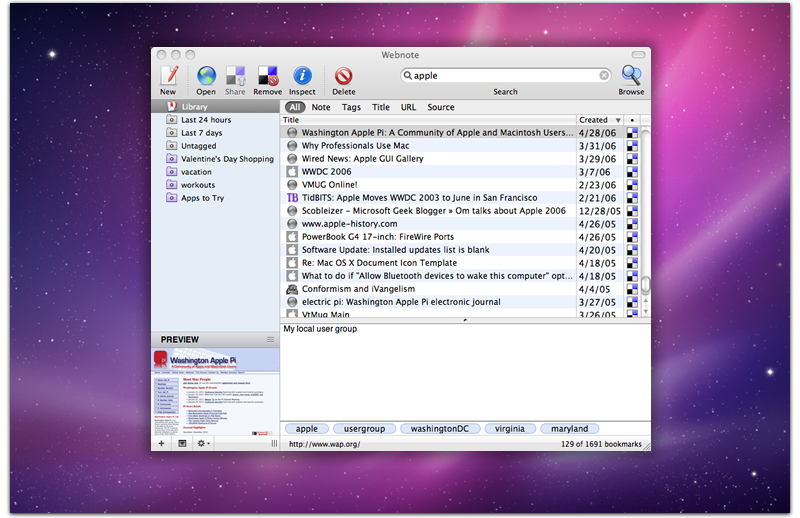Screen dimensions: 800x518
Task: Click the Remove toolbar icon
Action: click(268, 76)
